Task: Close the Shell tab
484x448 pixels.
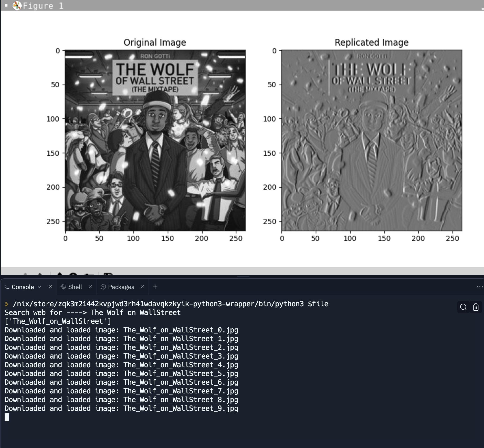Action: coord(90,287)
